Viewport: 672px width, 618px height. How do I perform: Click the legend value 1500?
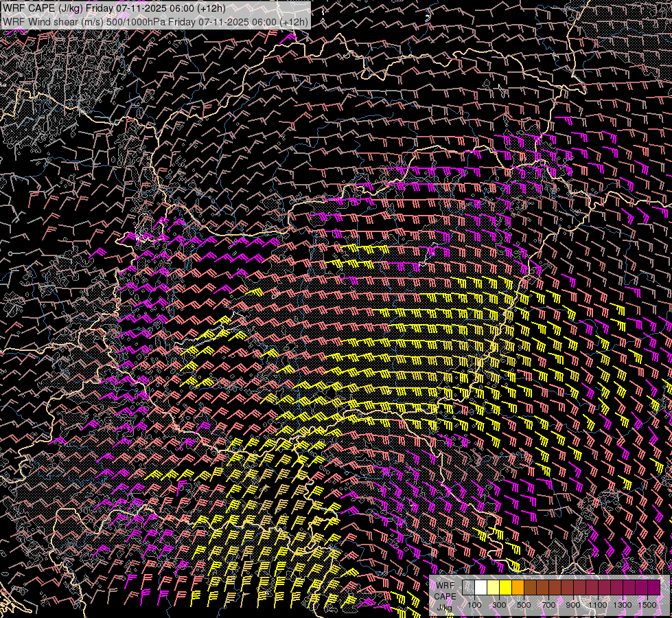click(647, 605)
